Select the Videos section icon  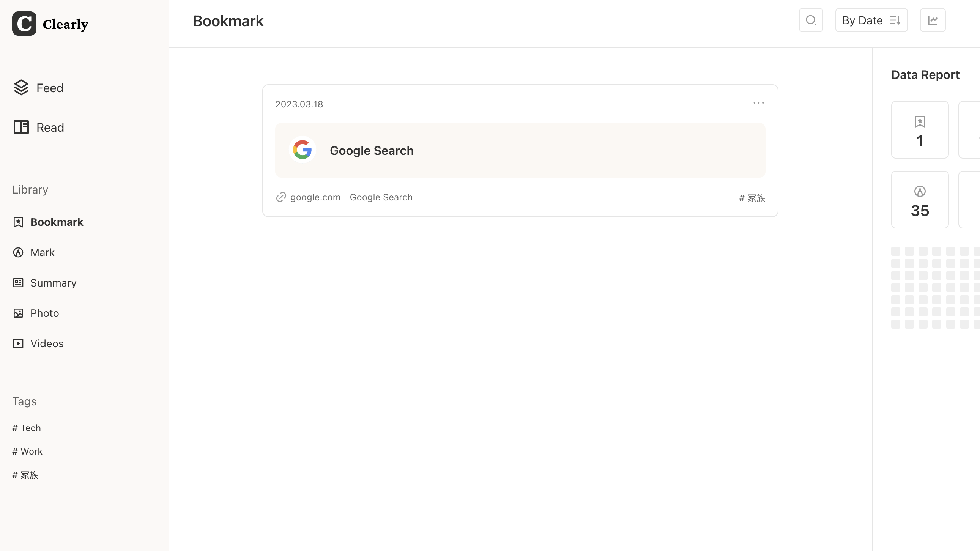click(x=18, y=343)
